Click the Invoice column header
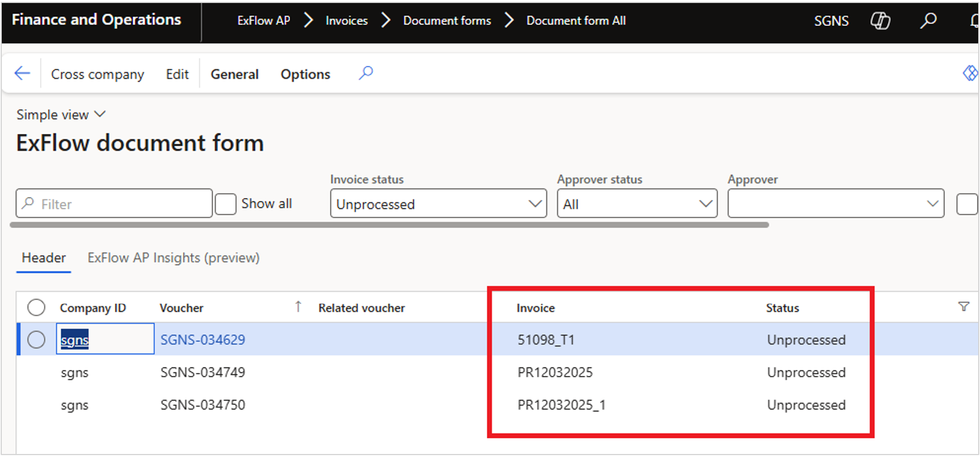 536,308
